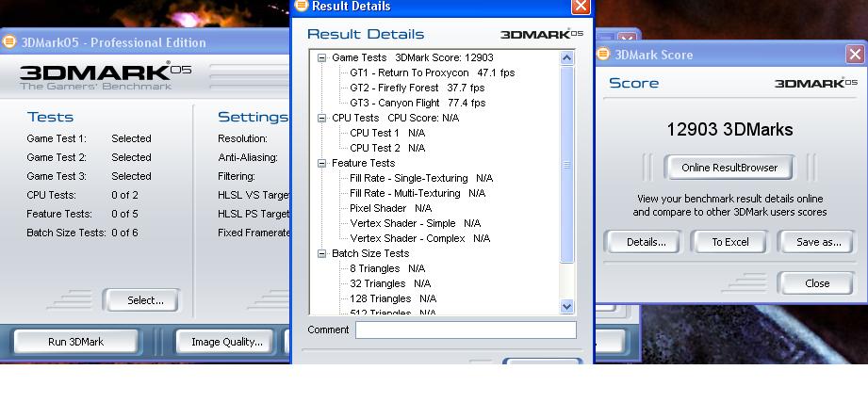This screenshot has height=402, width=868.
Task: Select Fill Rate - Multi-Texturing row
Action: coord(418,193)
